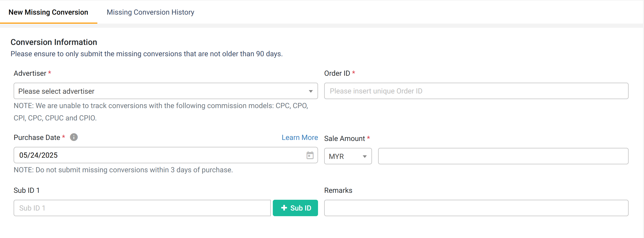
Task: Open the Learn More link
Action: pos(300,138)
